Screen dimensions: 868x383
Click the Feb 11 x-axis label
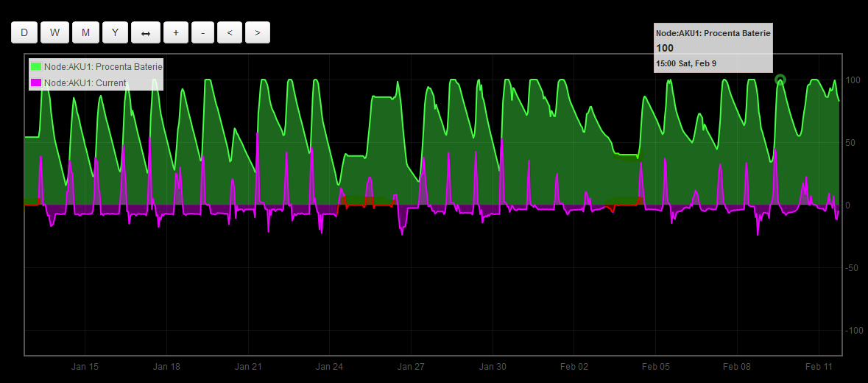click(x=818, y=367)
